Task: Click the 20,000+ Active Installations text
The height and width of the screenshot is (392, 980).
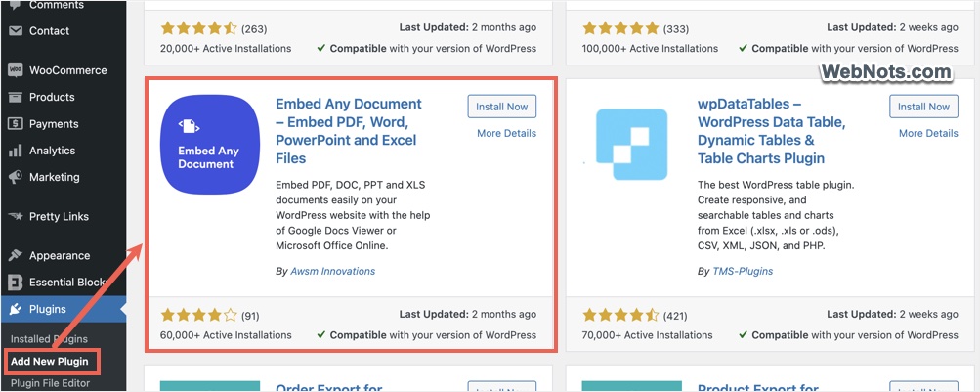Action: click(x=226, y=48)
